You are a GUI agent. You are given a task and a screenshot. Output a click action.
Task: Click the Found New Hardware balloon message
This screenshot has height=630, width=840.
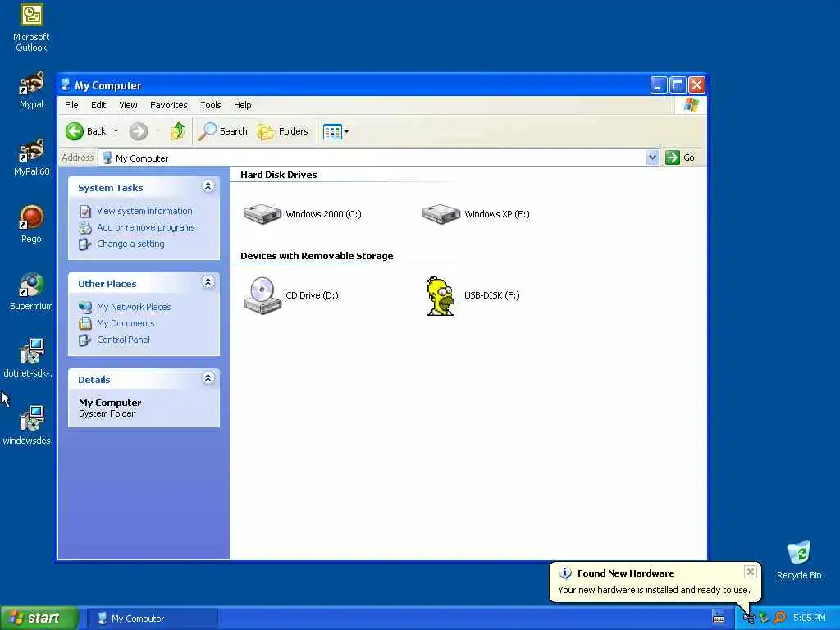coord(654,590)
